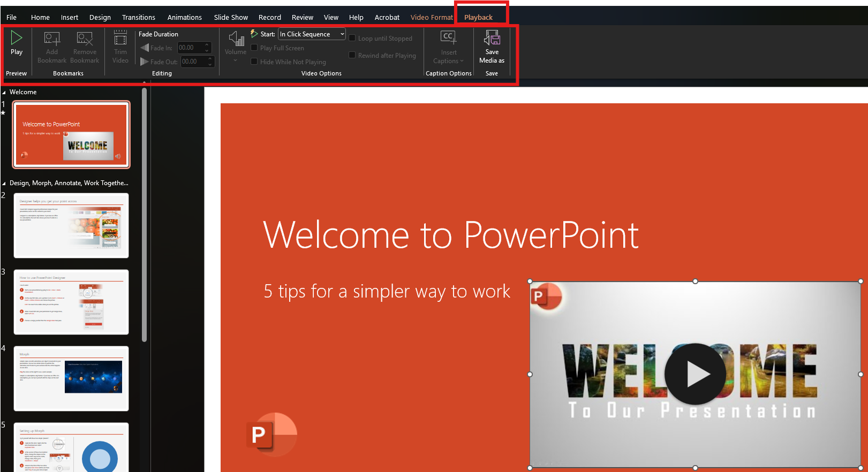Viewport: 868px width, 472px height.
Task: Click the "Welcome to PowerPoint" slide title
Action: click(x=451, y=235)
